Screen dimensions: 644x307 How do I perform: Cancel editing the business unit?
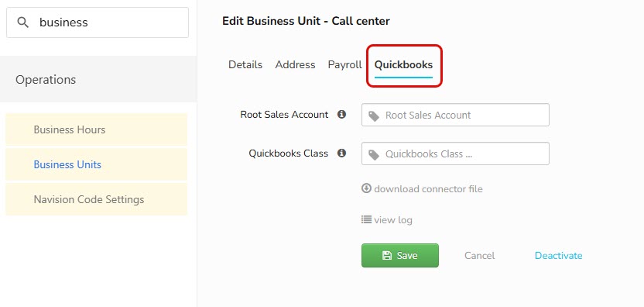click(x=479, y=256)
